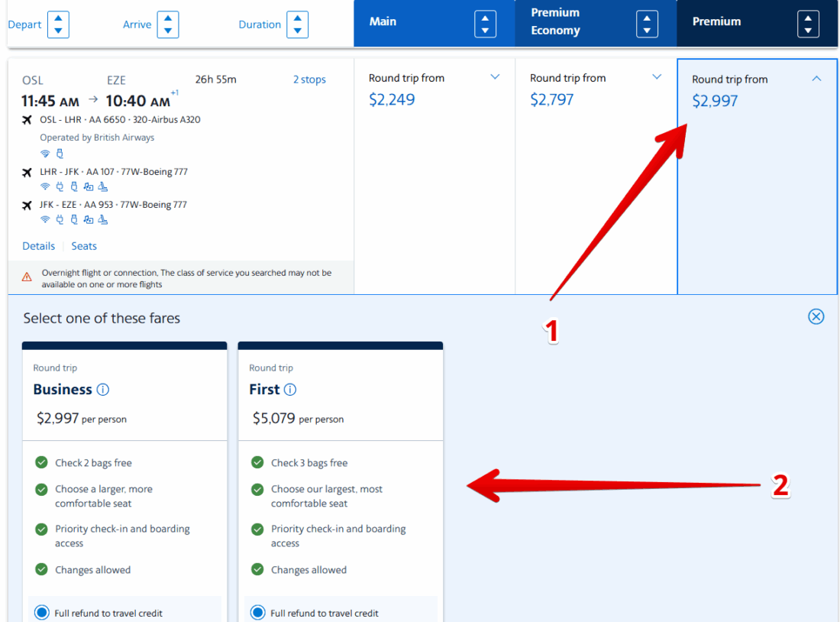Open the flight Details link

[x=38, y=246]
